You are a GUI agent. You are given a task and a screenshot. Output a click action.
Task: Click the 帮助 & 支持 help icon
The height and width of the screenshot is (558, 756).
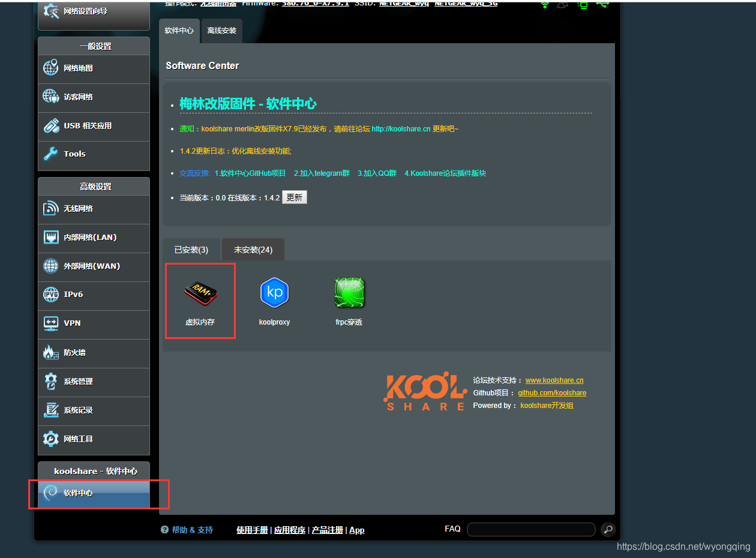(164, 530)
